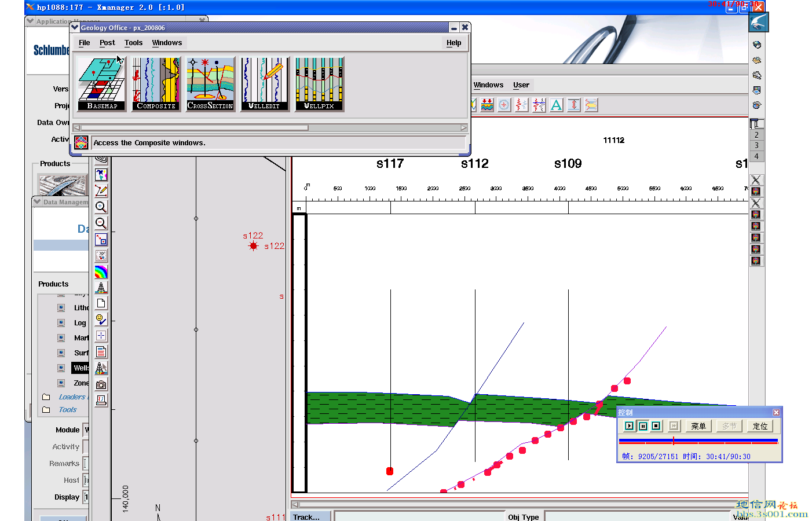
Task: Open the WellEdit module
Action: point(265,84)
